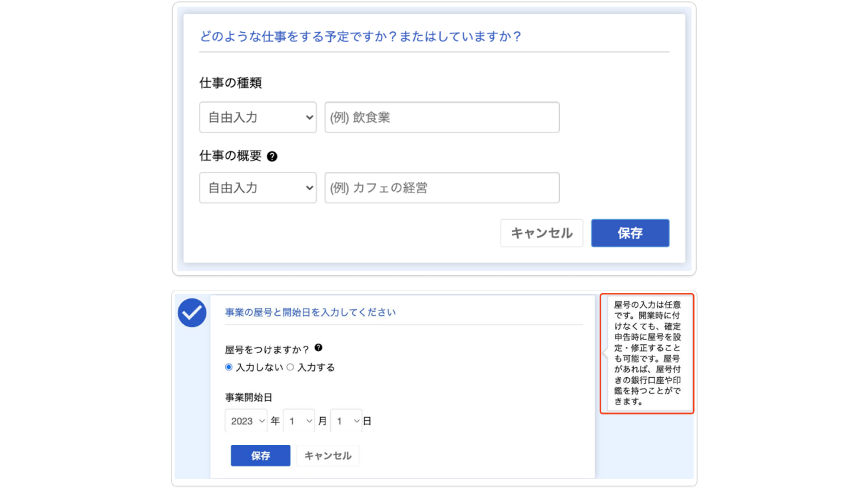This screenshot has width=868, height=489.
Task: Click the 事業開始日 label
Action: pos(248,398)
